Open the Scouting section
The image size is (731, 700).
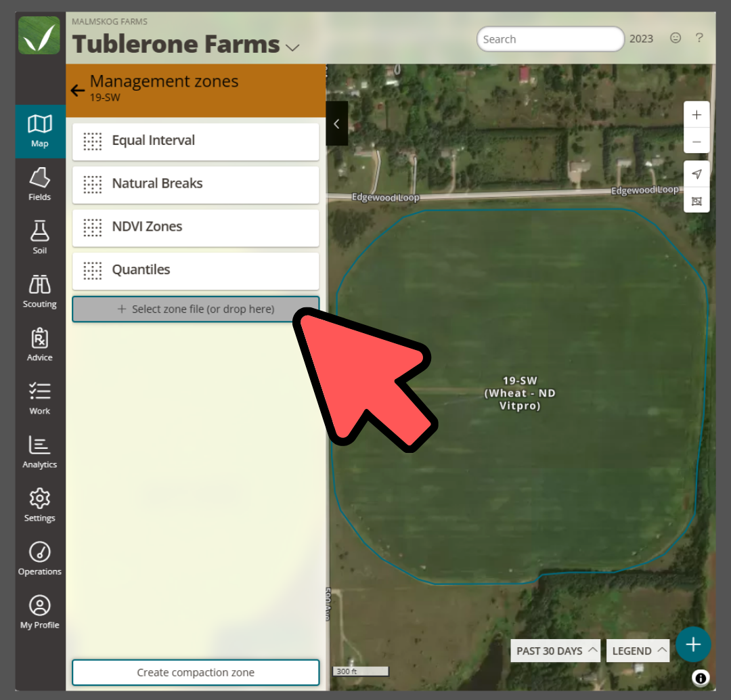point(40,291)
